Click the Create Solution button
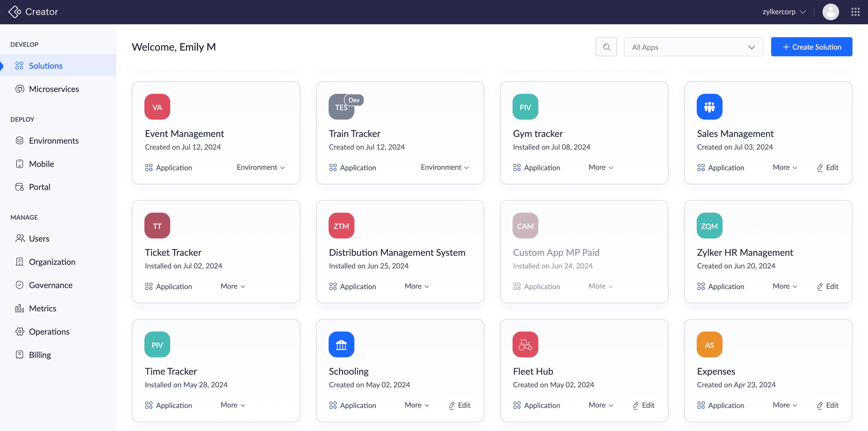The height and width of the screenshot is (431, 868). [811, 47]
